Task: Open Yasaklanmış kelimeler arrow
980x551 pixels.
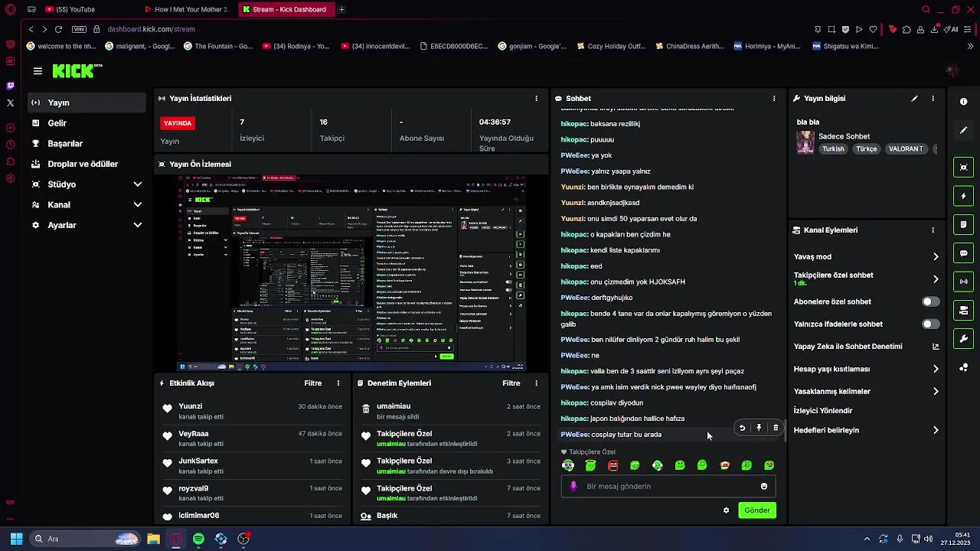Action: point(936,392)
